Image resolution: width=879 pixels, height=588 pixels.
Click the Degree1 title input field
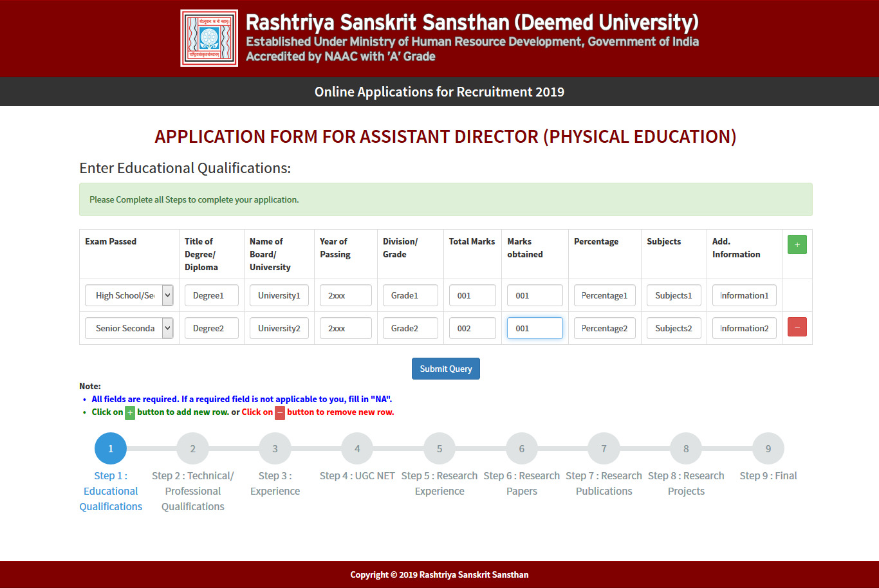(211, 296)
